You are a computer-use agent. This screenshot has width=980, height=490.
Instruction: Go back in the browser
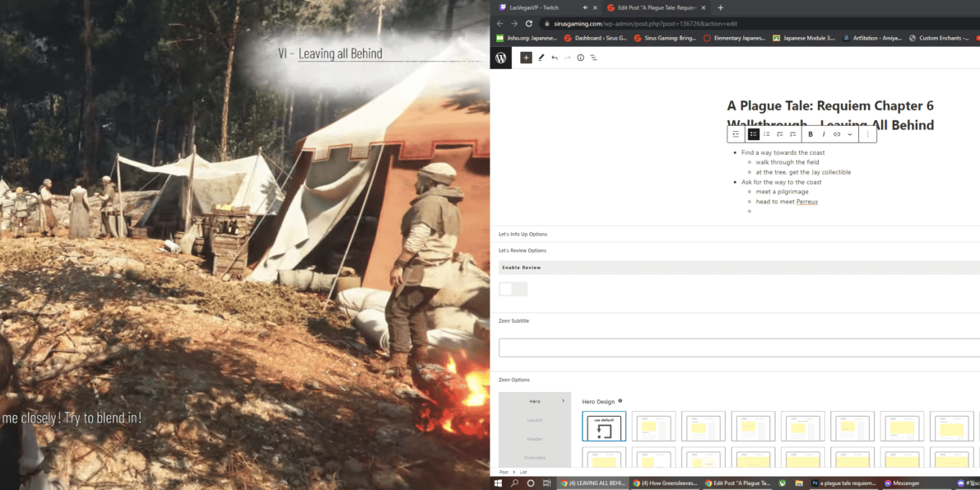[499, 23]
